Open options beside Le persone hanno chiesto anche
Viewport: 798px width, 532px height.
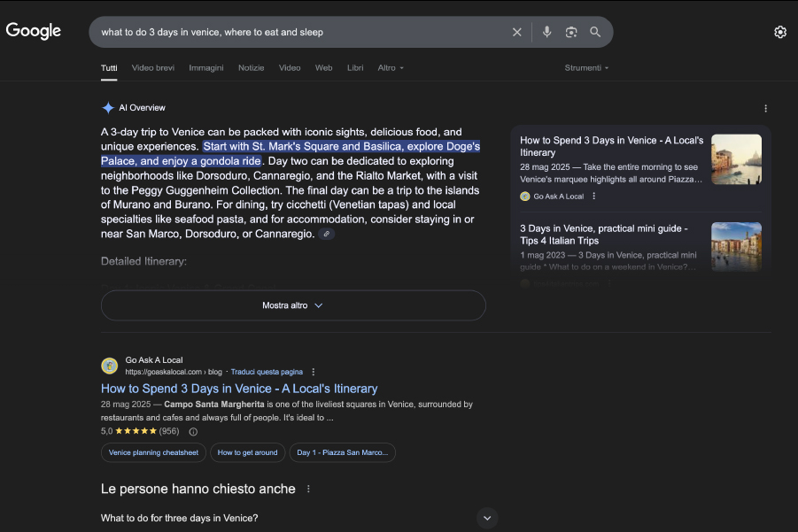point(308,489)
